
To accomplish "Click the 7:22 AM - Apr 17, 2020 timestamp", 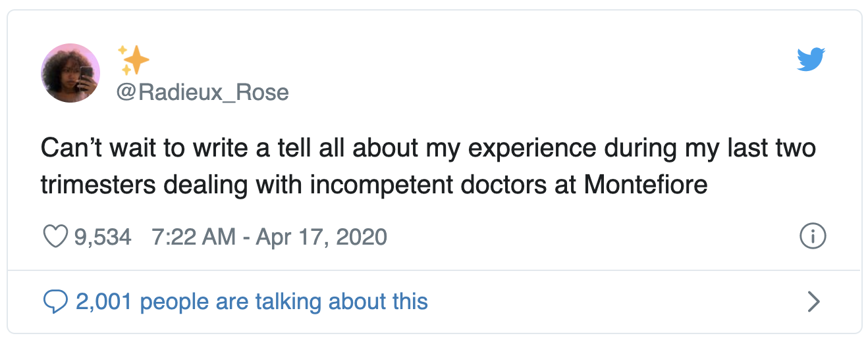I will tap(269, 237).
